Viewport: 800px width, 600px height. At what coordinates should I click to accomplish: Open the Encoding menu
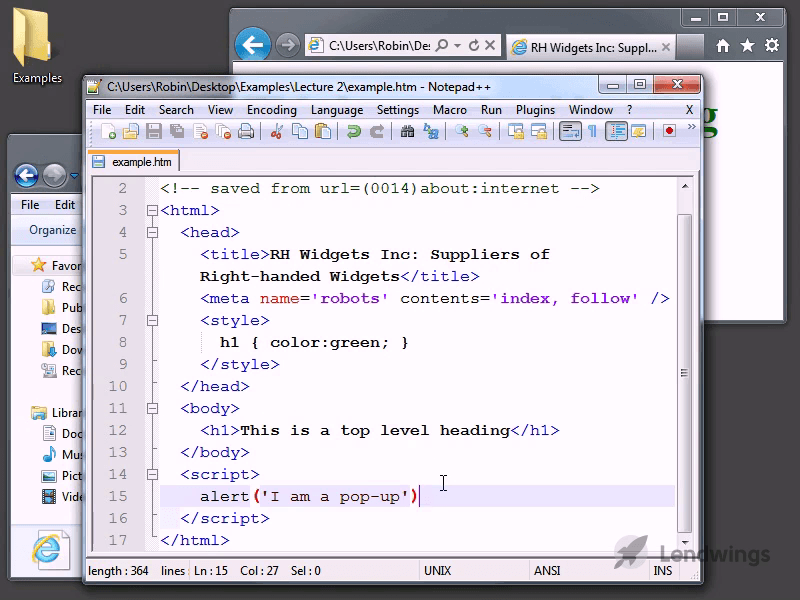pyautogui.click(x=271, y=110)
